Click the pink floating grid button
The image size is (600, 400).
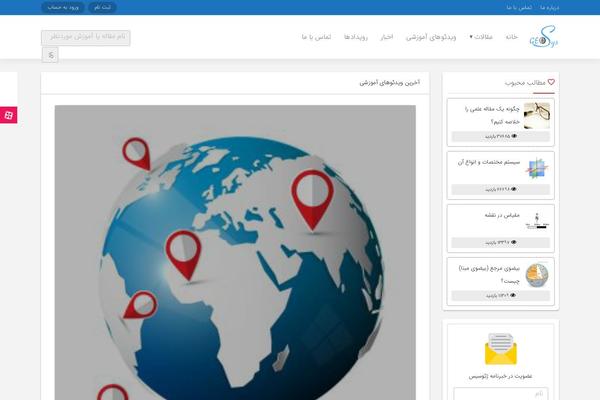8,115
